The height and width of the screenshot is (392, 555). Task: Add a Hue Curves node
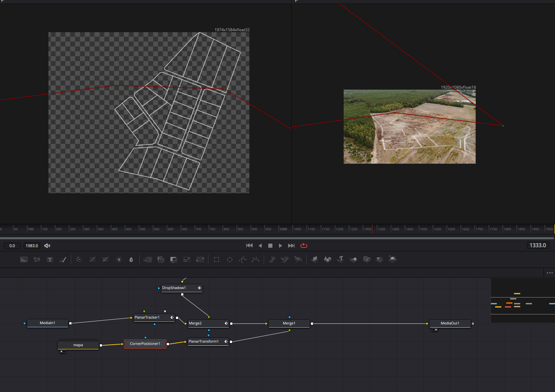pos(105,259)
